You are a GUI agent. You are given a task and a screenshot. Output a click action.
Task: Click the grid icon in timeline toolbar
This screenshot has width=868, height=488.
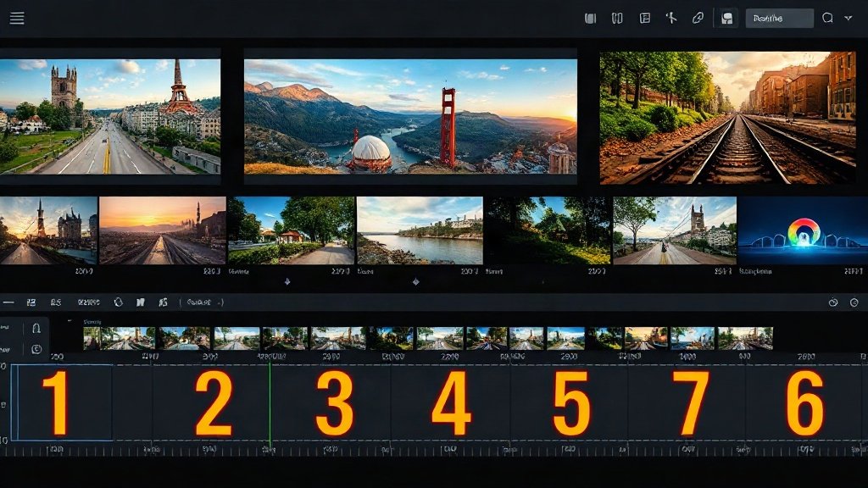tap(31, 302)
